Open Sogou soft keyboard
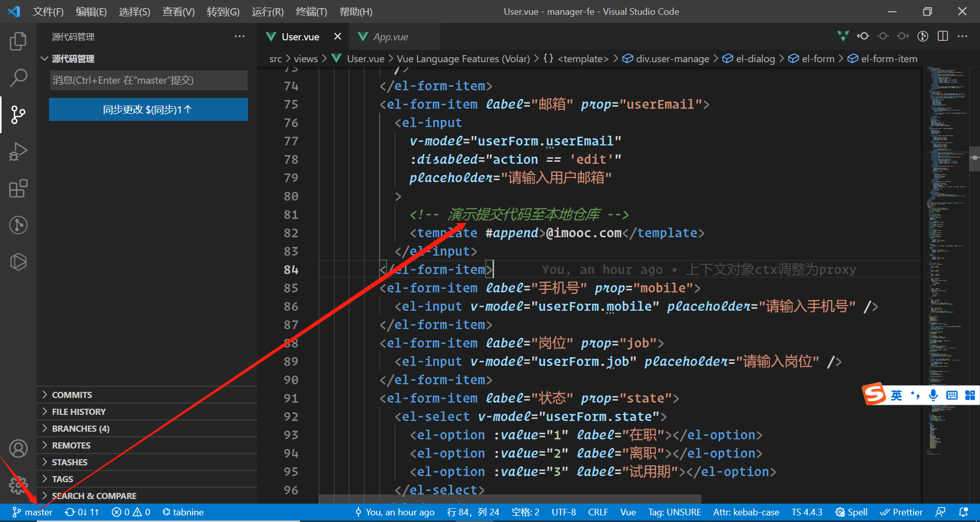This screenshot has height=522, width=980. pyautogui.click(x=952, y=395)
